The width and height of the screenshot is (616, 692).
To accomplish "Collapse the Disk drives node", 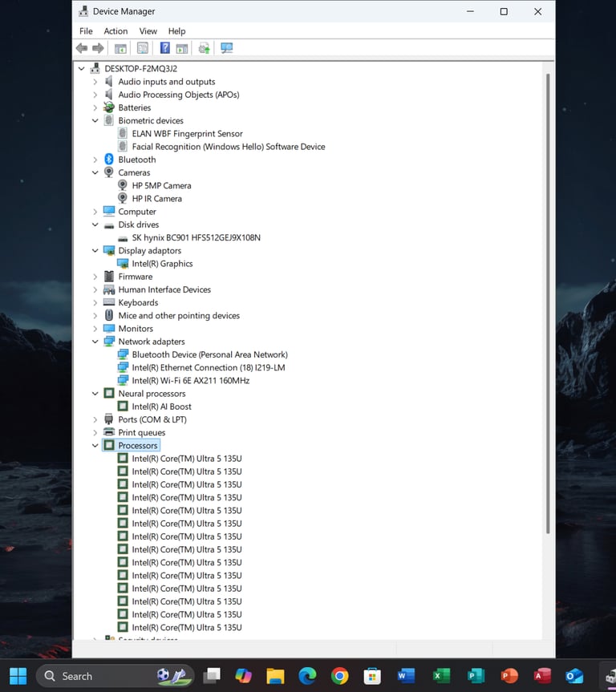I will pyautogui.click(x=95, y=225).
